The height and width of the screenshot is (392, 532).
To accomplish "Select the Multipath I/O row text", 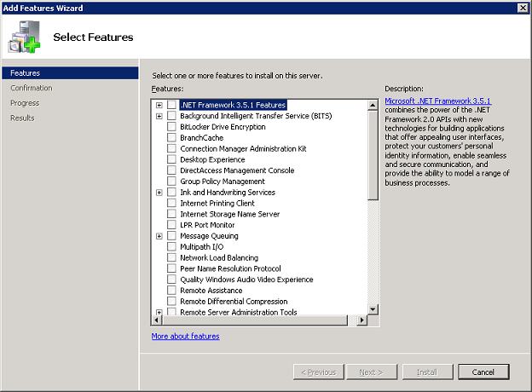I will pos(202,246).
